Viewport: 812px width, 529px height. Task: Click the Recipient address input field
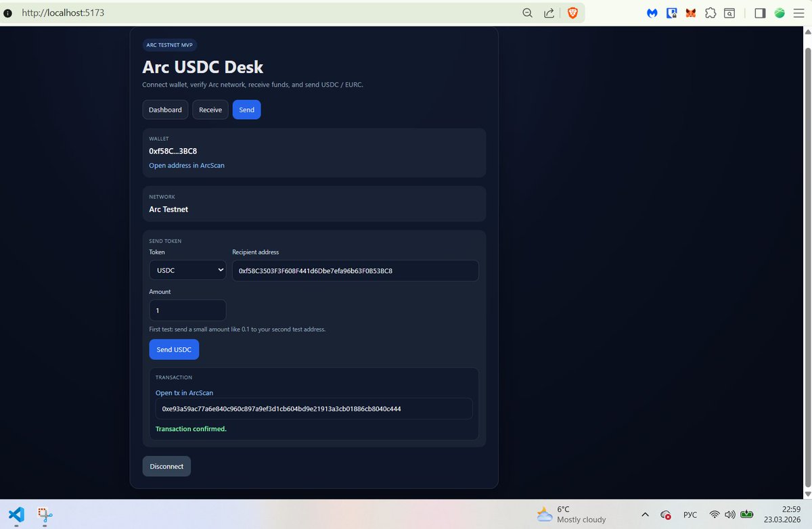(x=355, y=271)
